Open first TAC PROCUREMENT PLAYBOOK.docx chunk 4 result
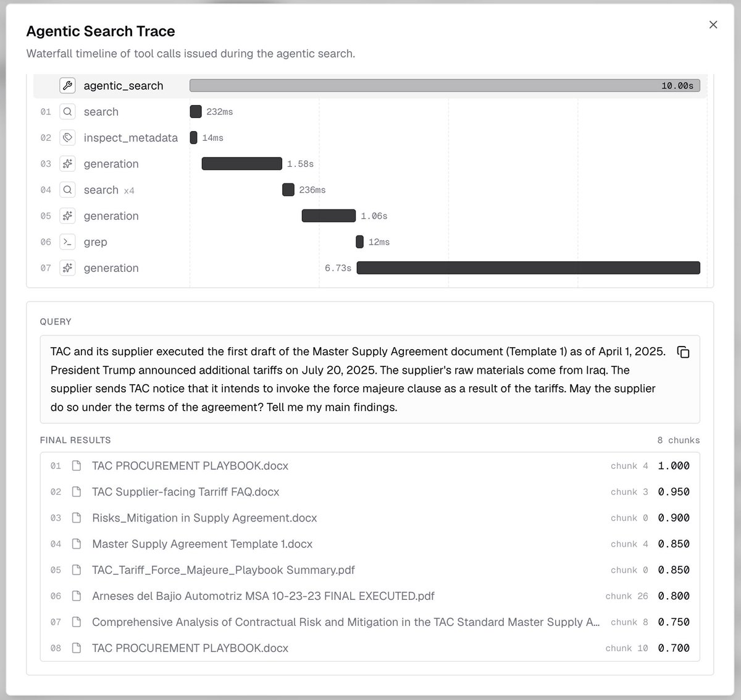741x700 pixels. pos(370,466)
